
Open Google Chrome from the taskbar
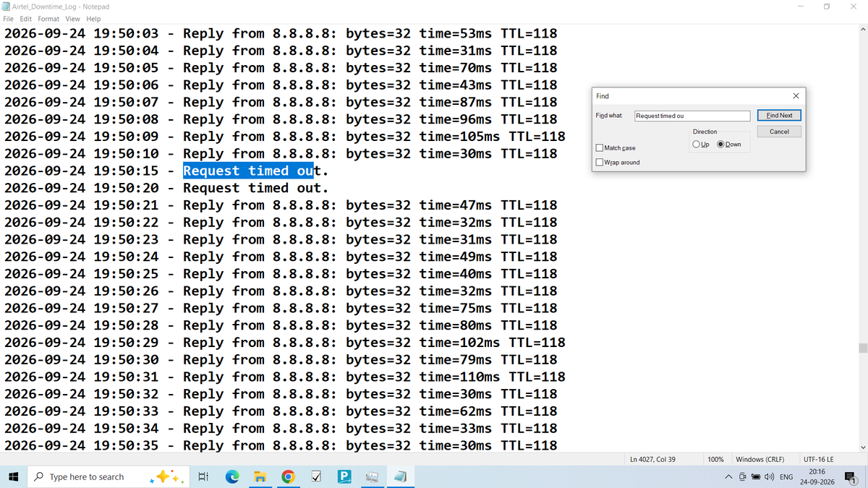click(288, 477)
